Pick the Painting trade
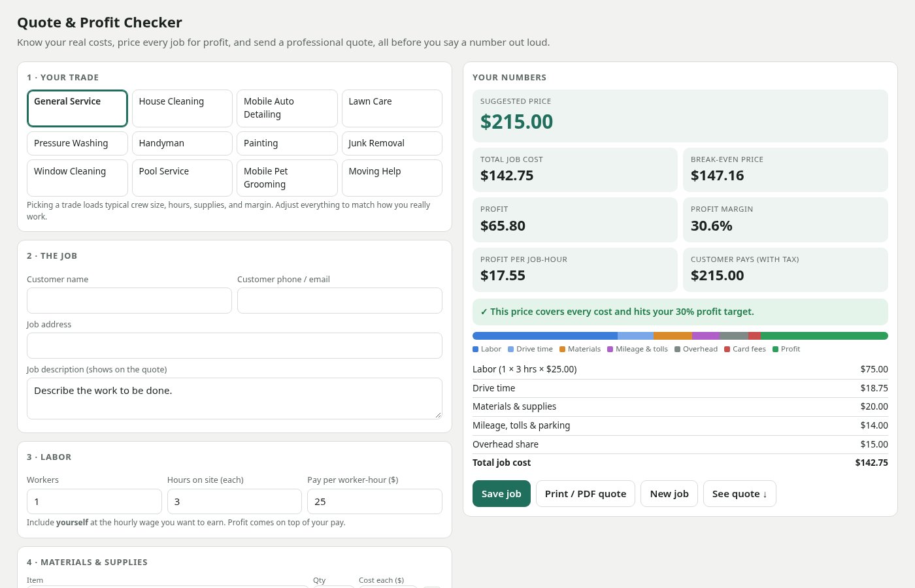 [287, 143]
